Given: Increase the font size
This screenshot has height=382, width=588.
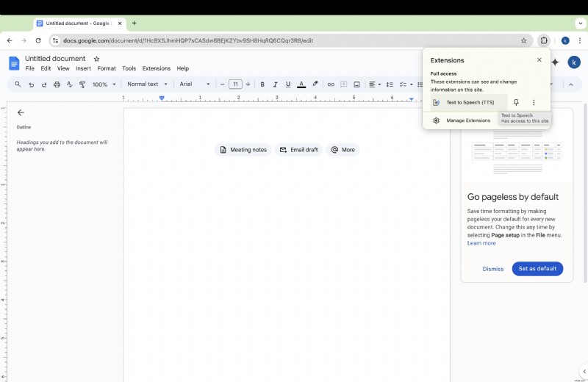Looking at the screenshot, I should tap(248, 84).
